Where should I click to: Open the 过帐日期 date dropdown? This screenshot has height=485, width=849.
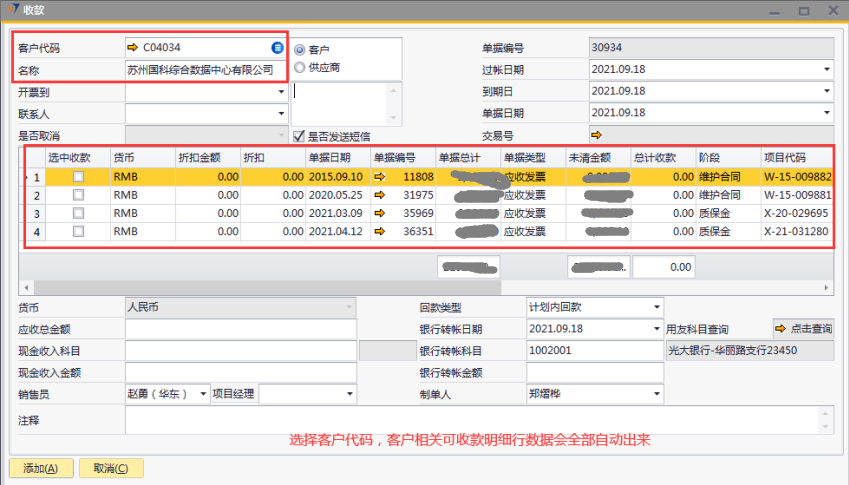[827, 70]
